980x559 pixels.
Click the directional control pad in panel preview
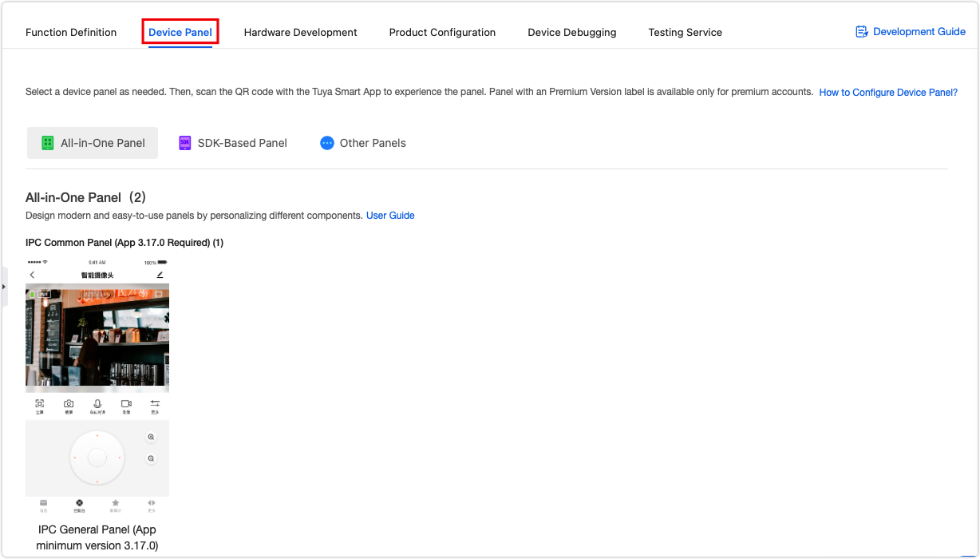pyautogui.click(x=97, y=458)
